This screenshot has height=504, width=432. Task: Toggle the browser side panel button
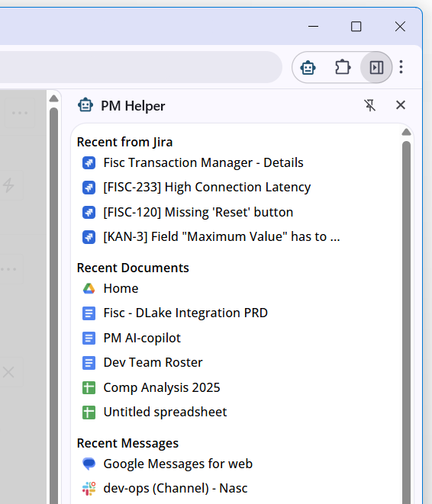coord(376,67)
